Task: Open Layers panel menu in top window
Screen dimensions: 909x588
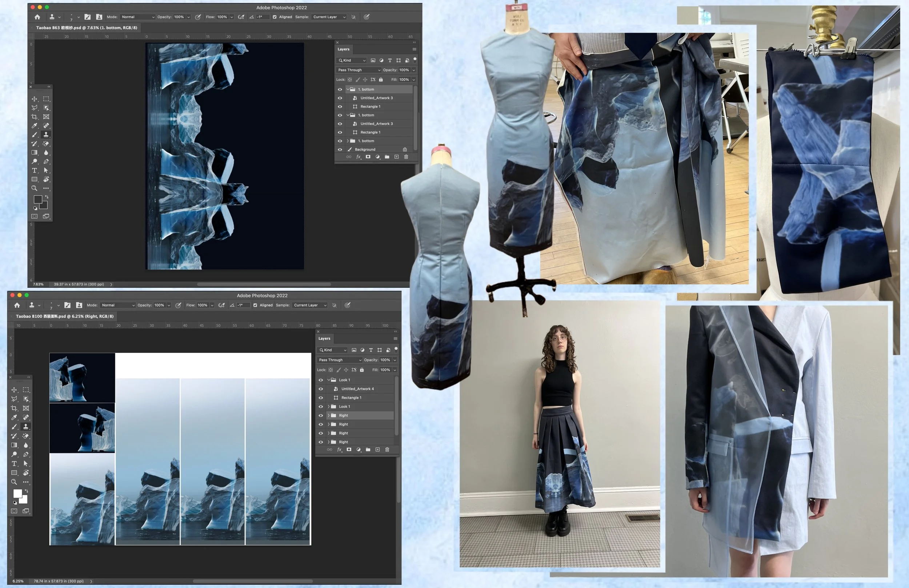Action: 414,49
